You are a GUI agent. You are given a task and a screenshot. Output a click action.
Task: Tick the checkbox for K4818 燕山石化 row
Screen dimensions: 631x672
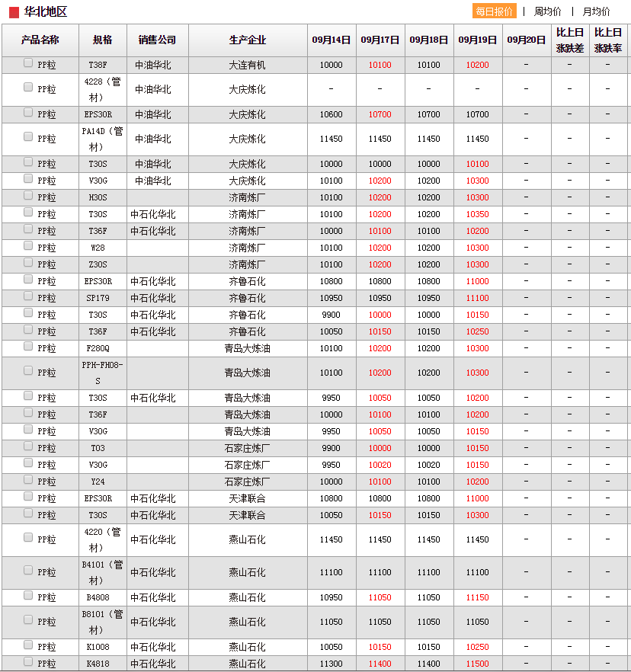tap(28, 661)
